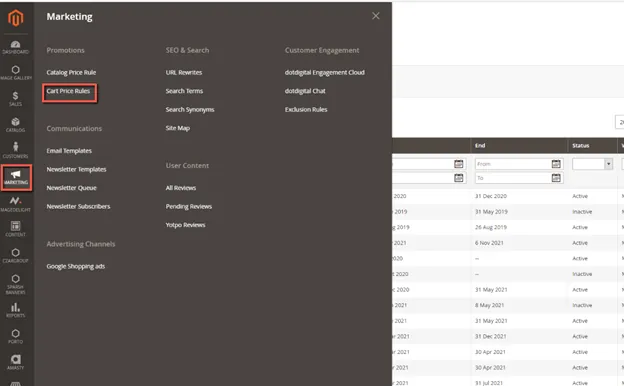This screenshot has width=624, height=386.
Task: Open the CzarGroup sidebar icon
Action: pos(16,255)
